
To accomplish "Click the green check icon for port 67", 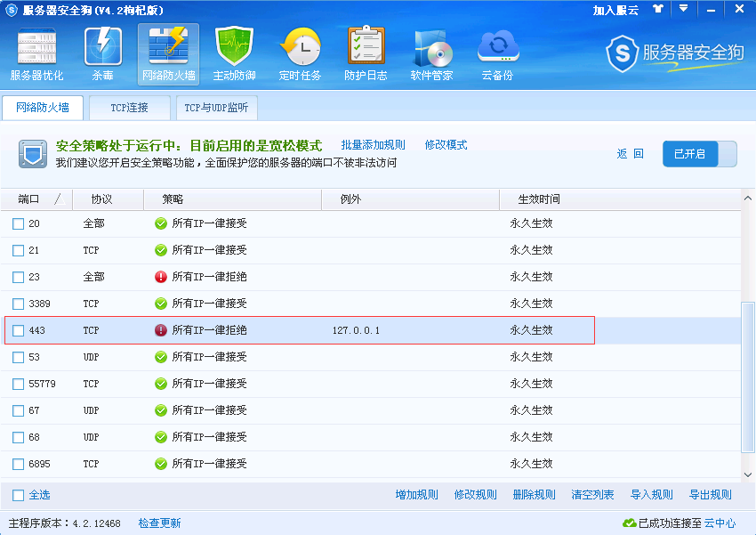I will click(x=161, y=410).
